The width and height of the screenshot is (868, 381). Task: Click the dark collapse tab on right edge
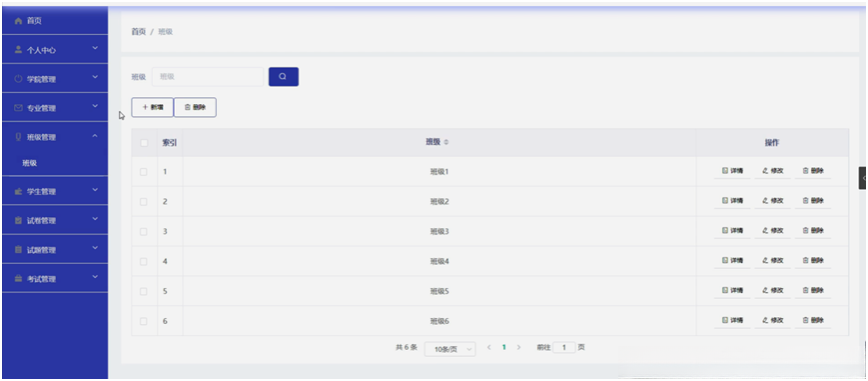[x=862, y=178]
